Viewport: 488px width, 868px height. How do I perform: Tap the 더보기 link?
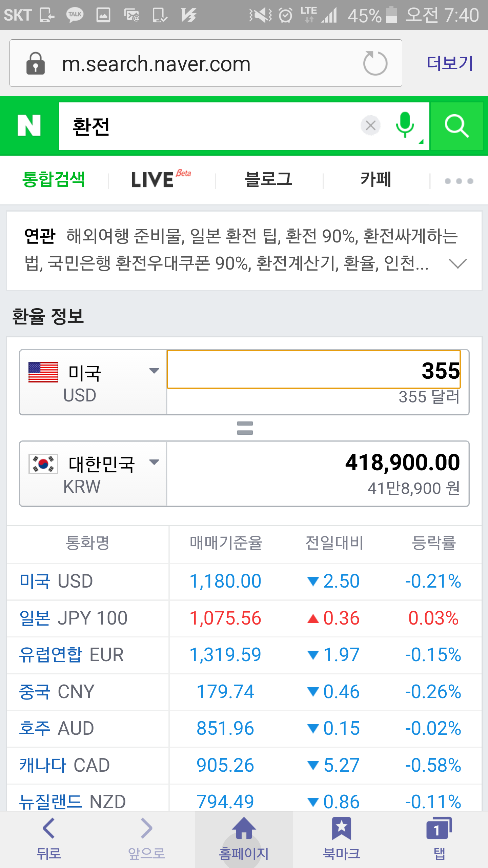[x=450, y=63]
